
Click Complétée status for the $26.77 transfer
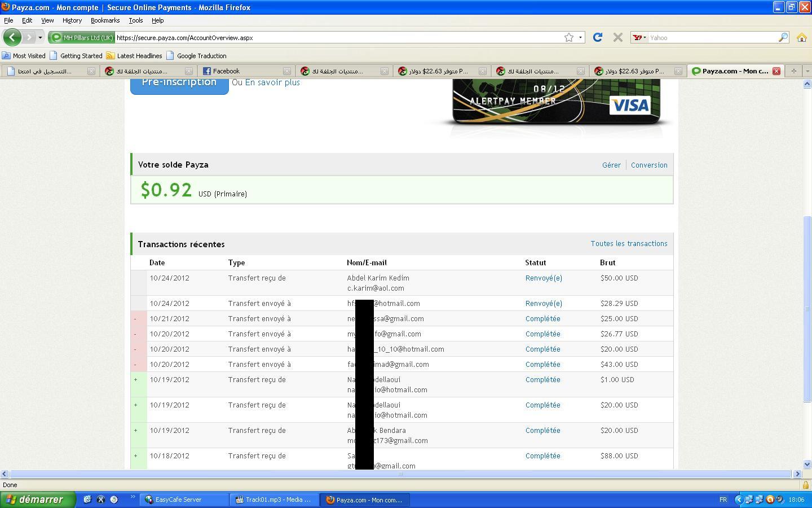coord(542,334)
